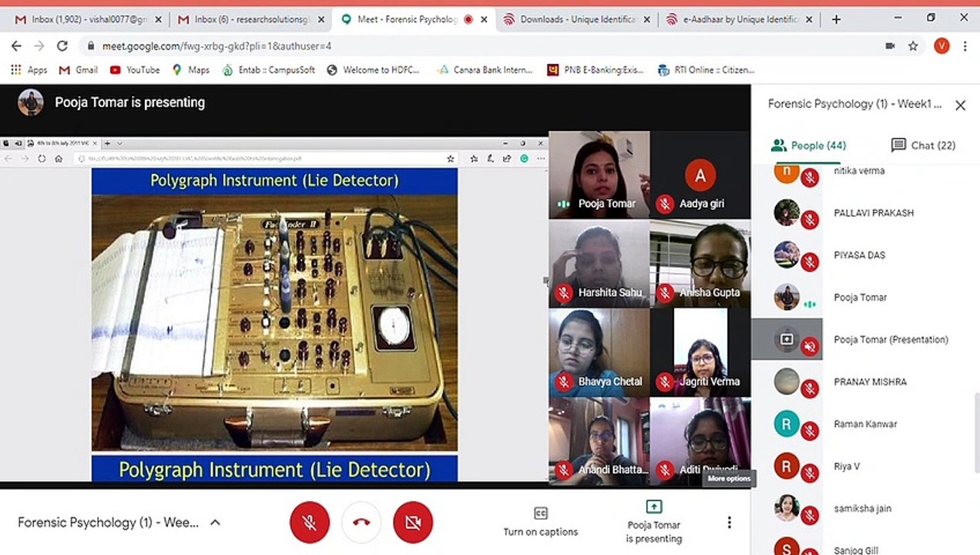This screenshot has width=980, height=555.
Task: Click the shared polygraph presentation screen
Action: (274, 309)
